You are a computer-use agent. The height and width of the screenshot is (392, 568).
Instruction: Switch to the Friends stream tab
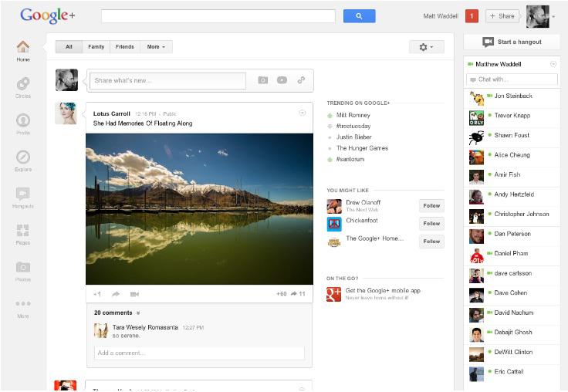pos(124,47)
